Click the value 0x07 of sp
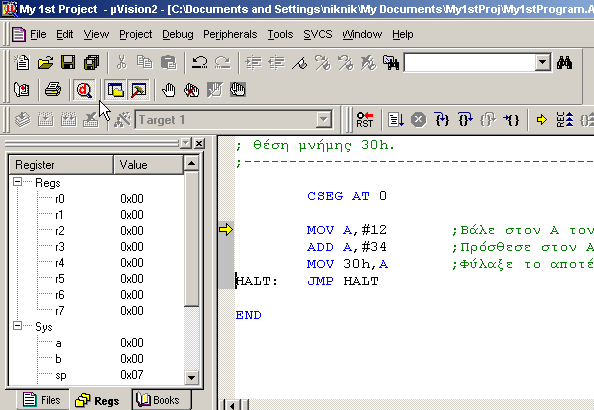Screen dimensions: 594x410 (x=132, y=375)
